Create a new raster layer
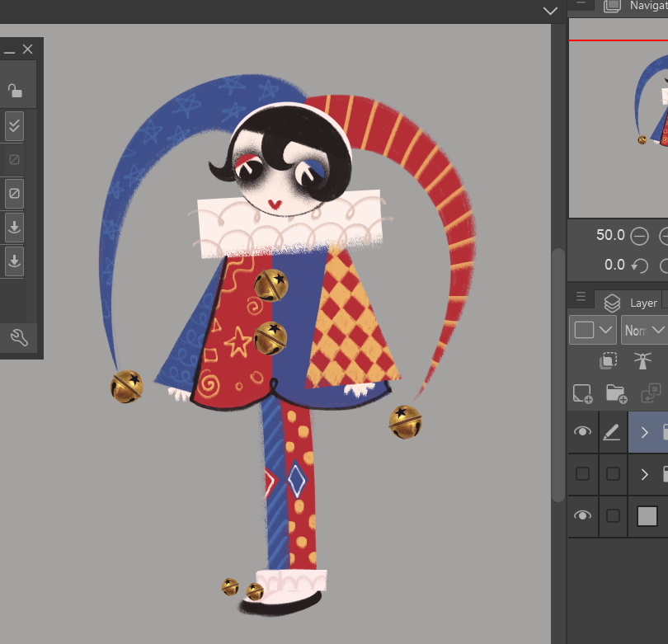The height and width of the screenshot is (644, 668). point(582,393)
